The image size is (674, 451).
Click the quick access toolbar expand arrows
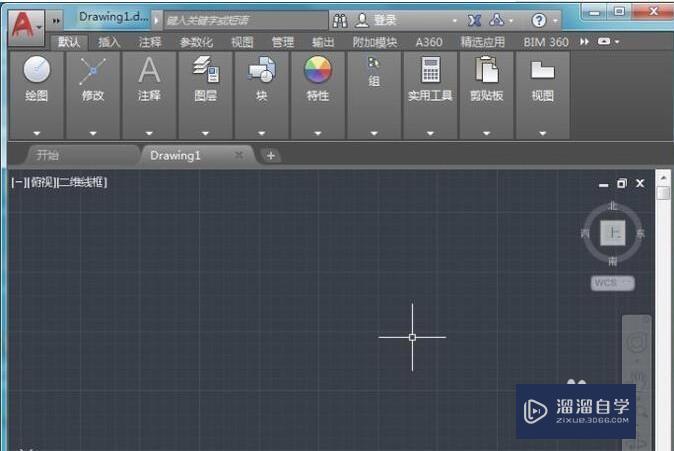(x=56, y=21)
